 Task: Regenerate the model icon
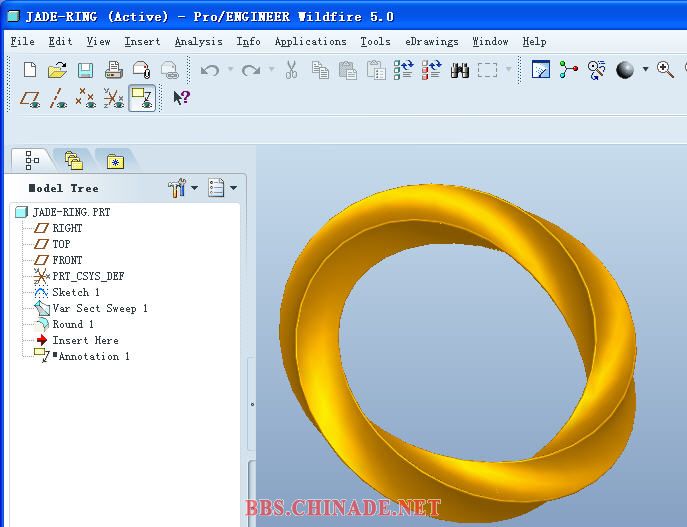click(404, 70)
